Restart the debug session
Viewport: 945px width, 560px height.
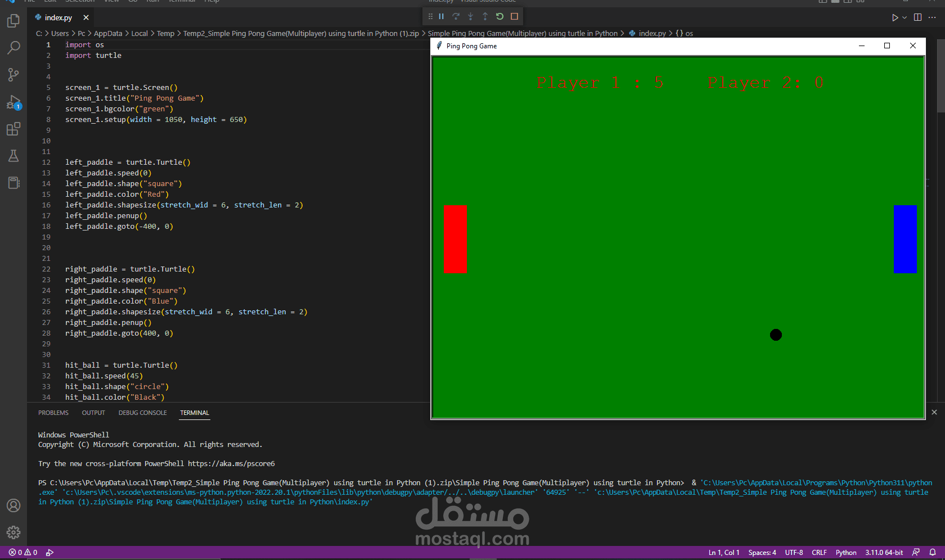pos(499,16)
